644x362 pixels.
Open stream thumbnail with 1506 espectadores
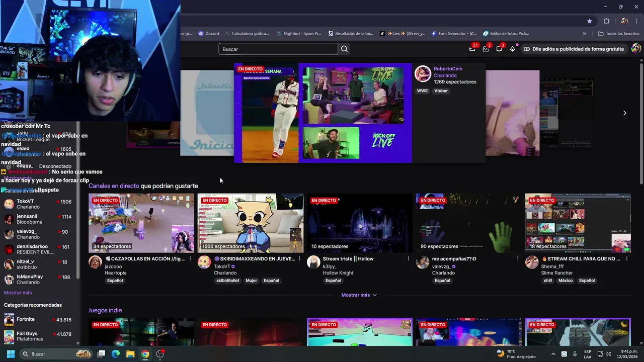(x=251, y=223)
